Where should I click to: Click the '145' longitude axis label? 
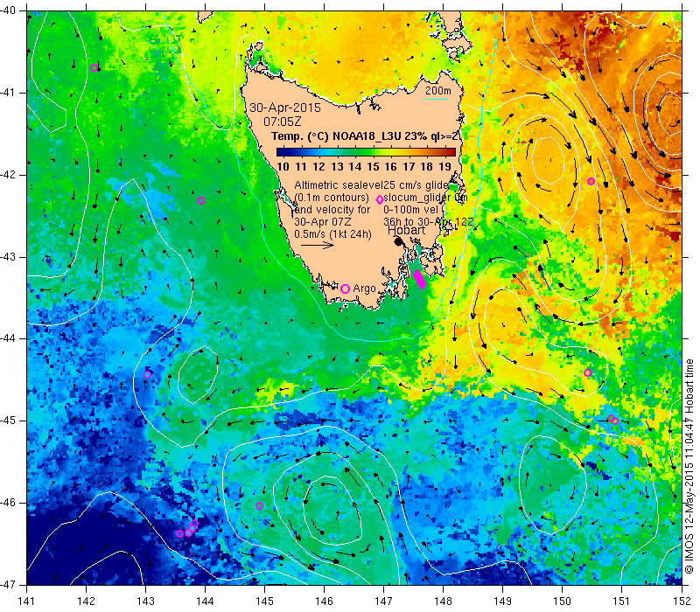pyautogui.click(x=265, y=601)
